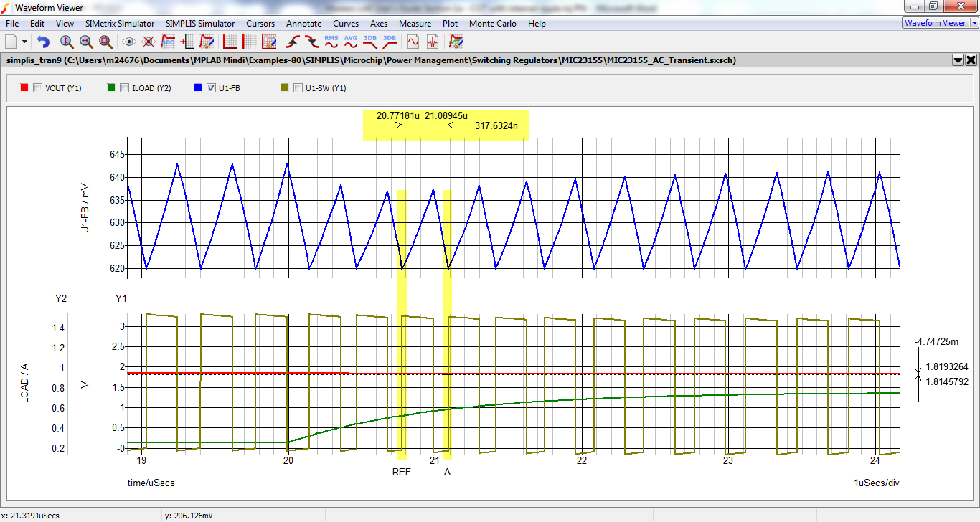The image size is (980, 522).
Task: Click the last toolbar graph options icon
Action: click(456, 42)
